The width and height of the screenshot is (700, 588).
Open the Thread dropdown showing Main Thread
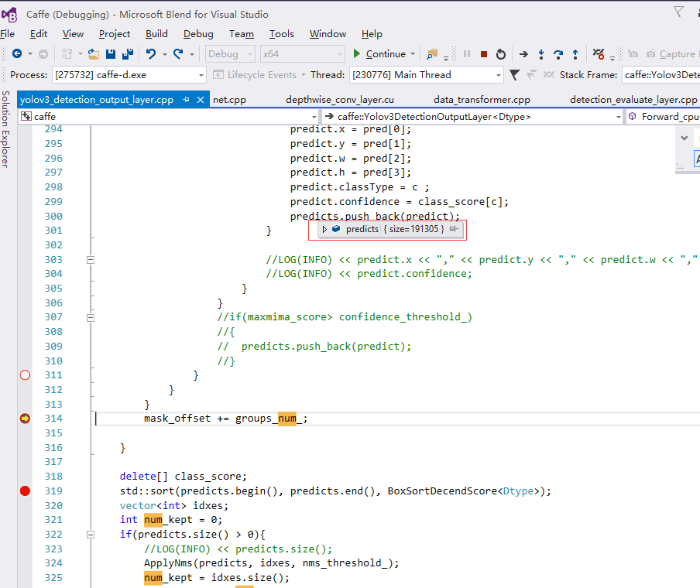click(427, 75)
